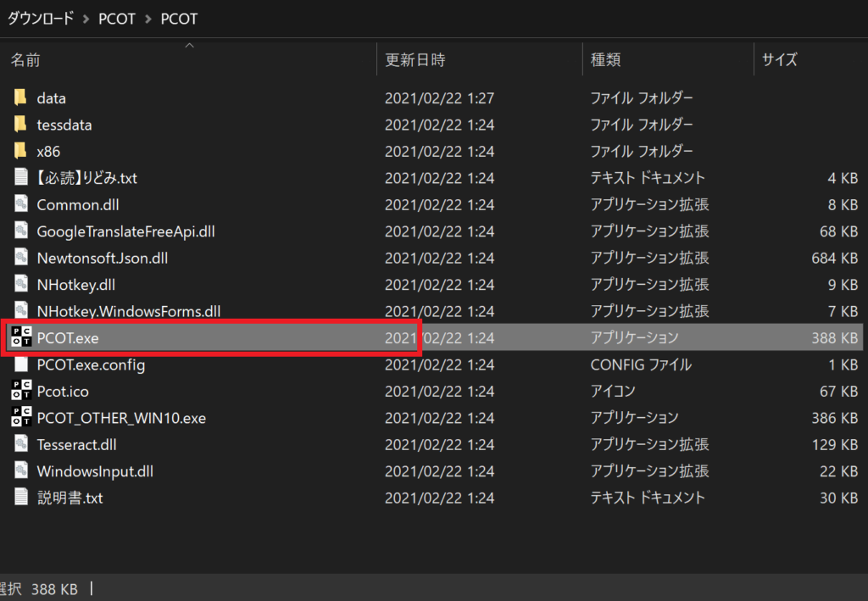Click the CONFIG ファイル type cell
This screenshot has width=868, height=601.
pyautogui.click(x=641, y=364)
